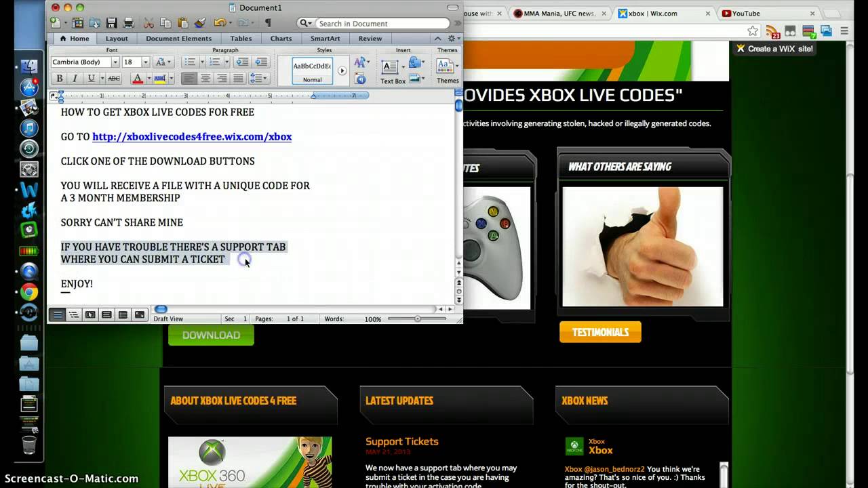Viewport: 868px width, 488px height.
Task: Collapse the ribbon with the caret arrow
Action: click(x=437, y=39)
